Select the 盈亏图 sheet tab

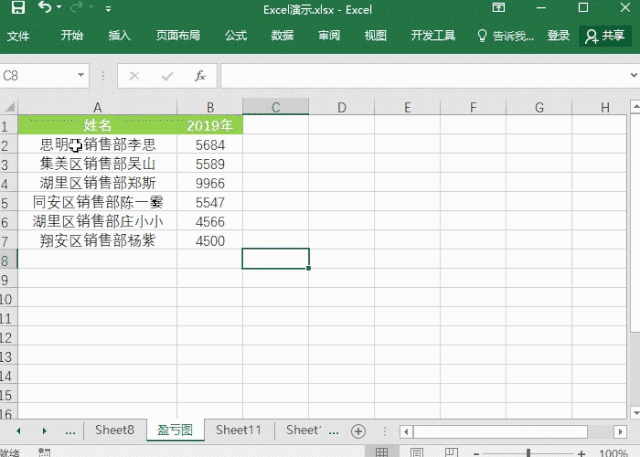(175, 430)
